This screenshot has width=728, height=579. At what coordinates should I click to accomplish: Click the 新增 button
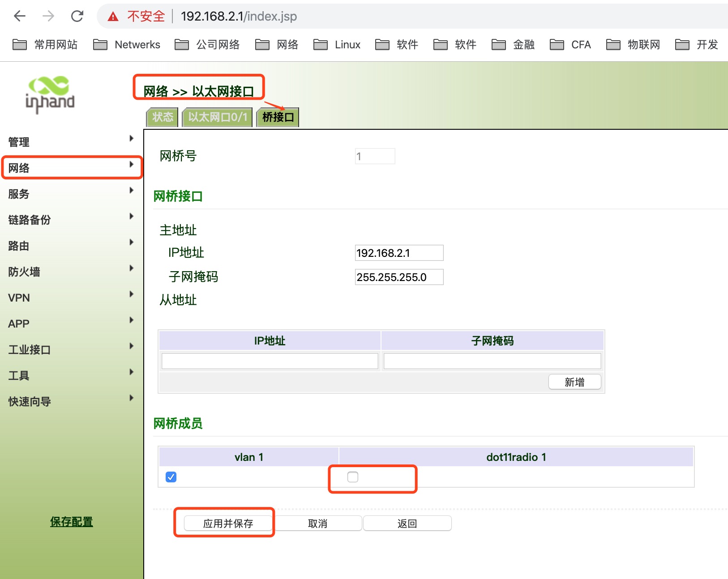(574, 382)
